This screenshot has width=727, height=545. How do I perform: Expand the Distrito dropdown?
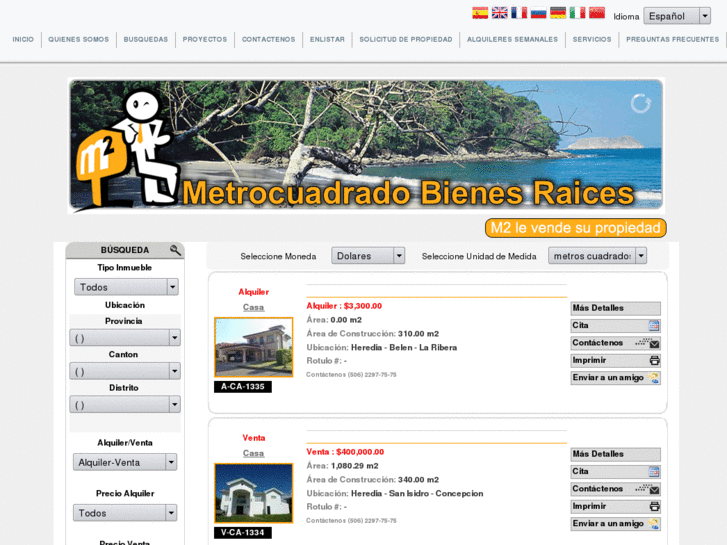click(x=125, y=405)
